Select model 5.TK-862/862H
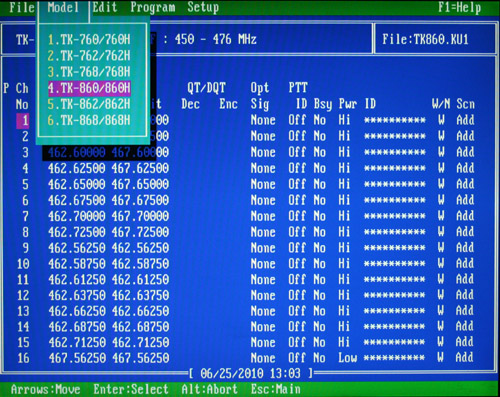The height and width of the screenshot is (397, 500). 89,104
